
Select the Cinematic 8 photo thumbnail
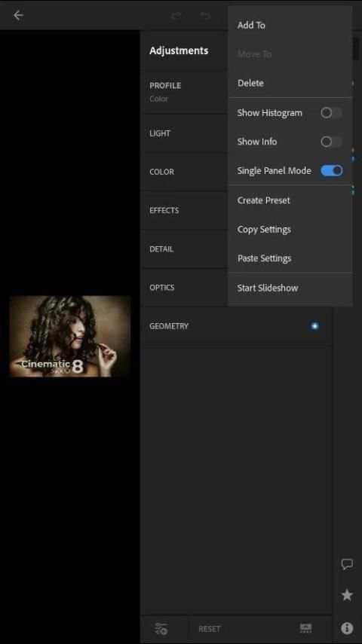pos(69,337)
